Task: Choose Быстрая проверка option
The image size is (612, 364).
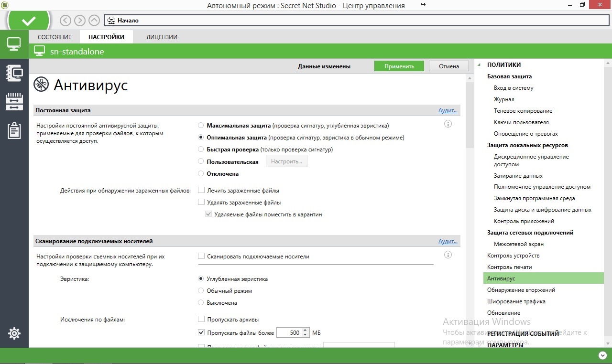Action: [x=201, y=150]
